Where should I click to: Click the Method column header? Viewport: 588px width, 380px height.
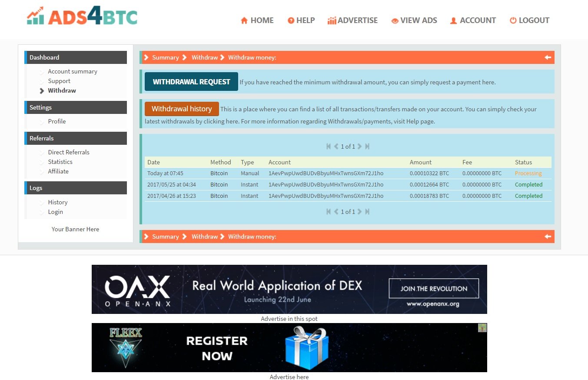tap(221, 162)
